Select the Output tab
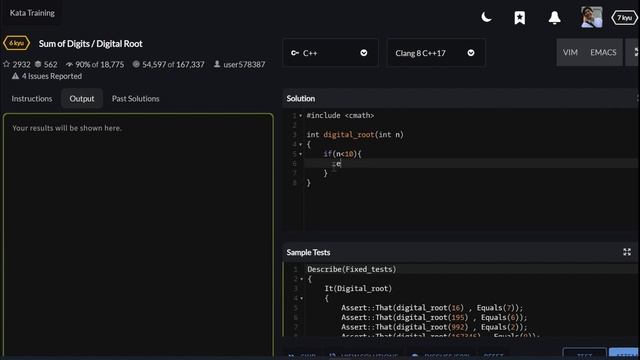This screenshot has height=360, width=640. pos(82,98)
